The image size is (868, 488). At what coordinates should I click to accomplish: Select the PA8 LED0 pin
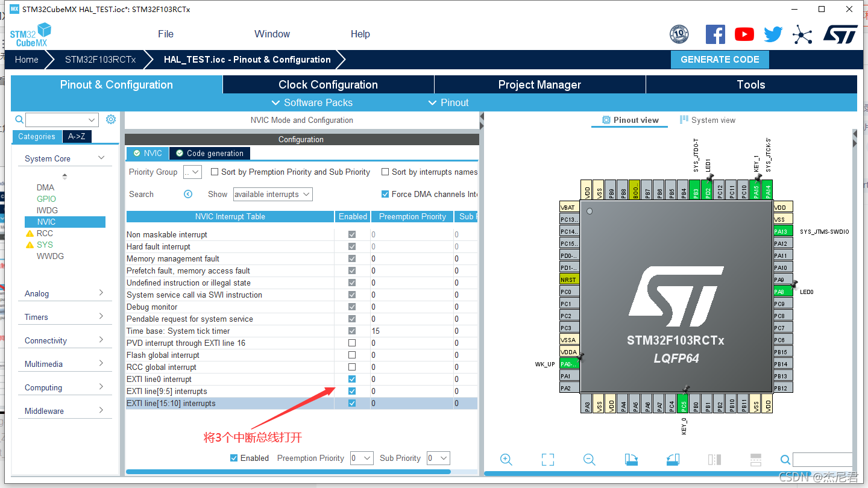pyautogui.click(x=783, y=292)
